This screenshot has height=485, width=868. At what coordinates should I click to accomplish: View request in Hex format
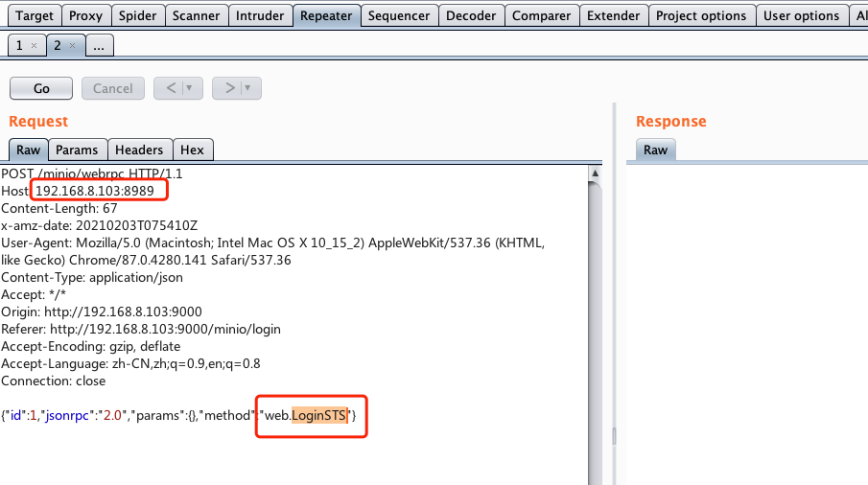[x=192, y=150]
